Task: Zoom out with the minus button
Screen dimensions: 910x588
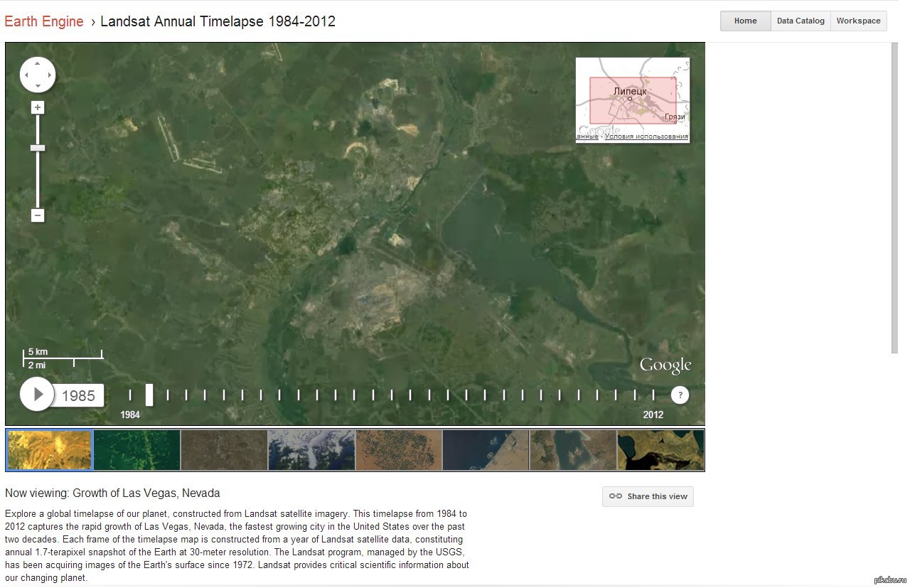Action: click(x=38, y=215)
